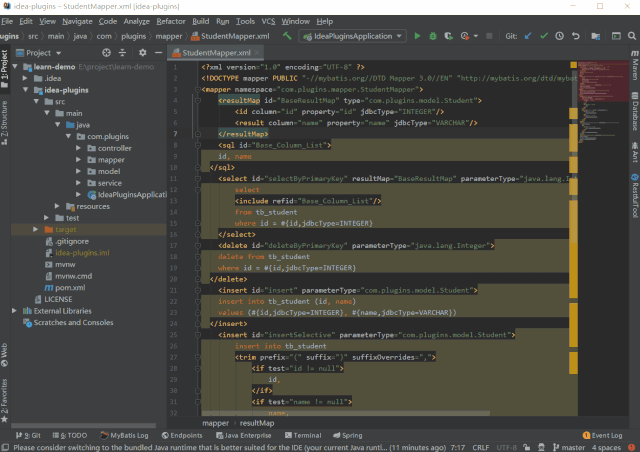Open the Terminal tool window
The width and height of the screenshot is (640, 452).
coord(302,436)
